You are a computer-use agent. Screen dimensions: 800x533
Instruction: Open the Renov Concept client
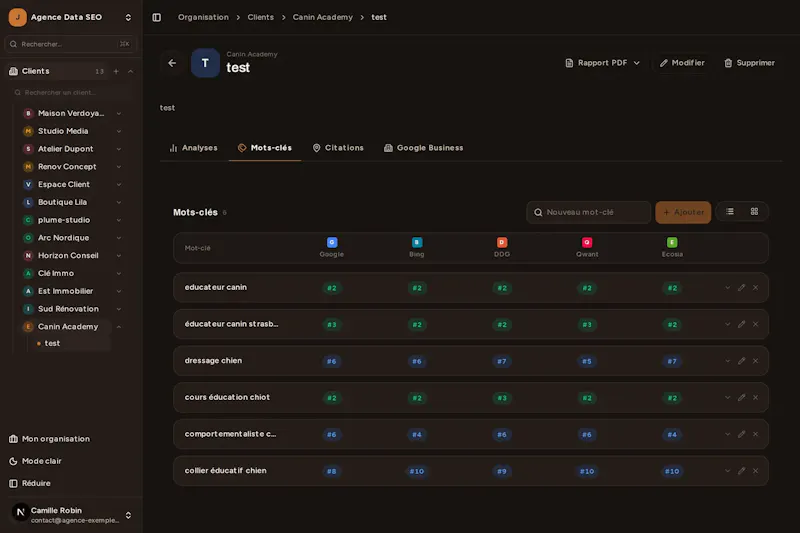click(x=67, y=167)
